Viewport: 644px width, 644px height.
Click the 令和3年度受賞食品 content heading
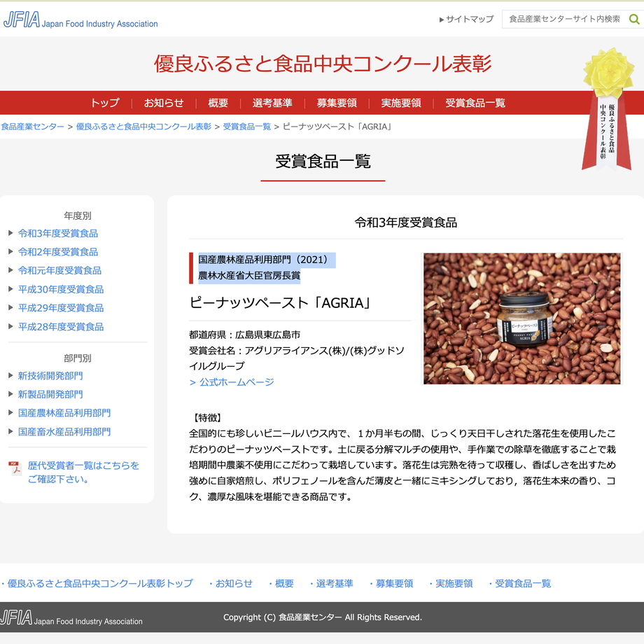pos(406,222)
